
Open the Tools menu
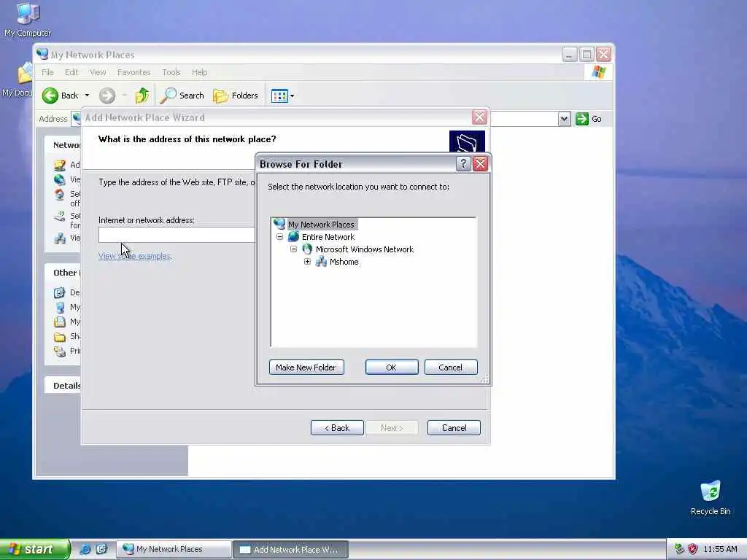pyautogui.click(x=171, y=72)
